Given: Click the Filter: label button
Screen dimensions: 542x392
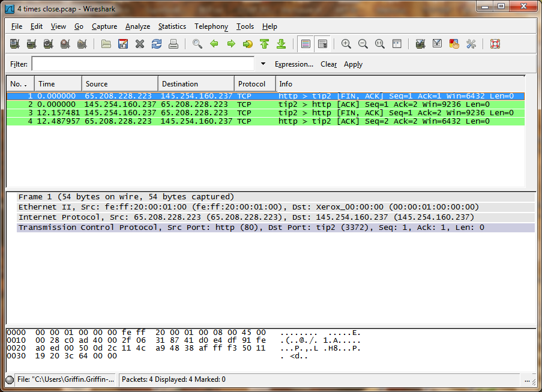Looking at the screenshot, I should (x=19, y=64).
